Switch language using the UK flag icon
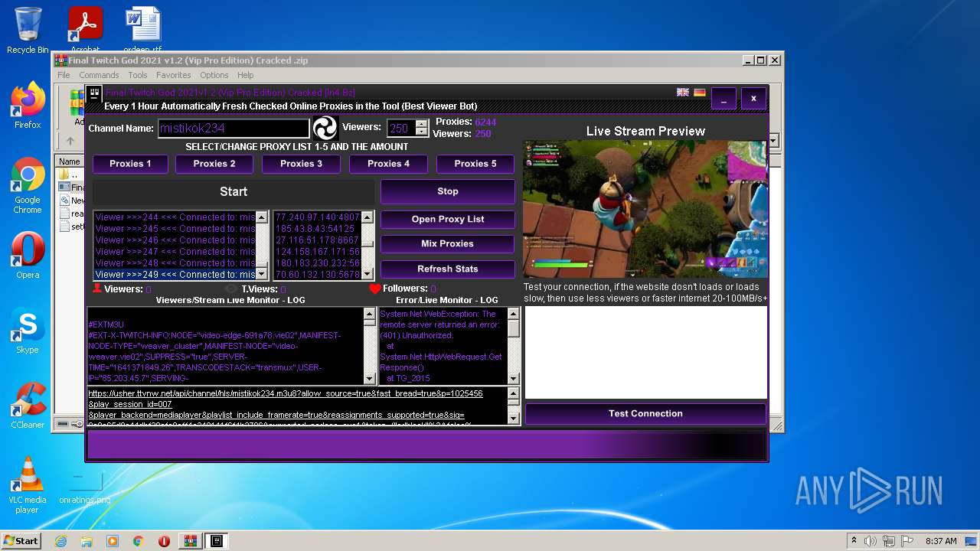Screen dimensions: 980x551 [683, 93]
